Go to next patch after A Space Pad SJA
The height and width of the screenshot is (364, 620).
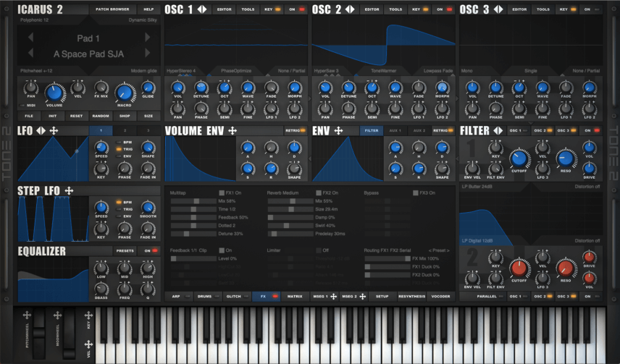(148, 53)
